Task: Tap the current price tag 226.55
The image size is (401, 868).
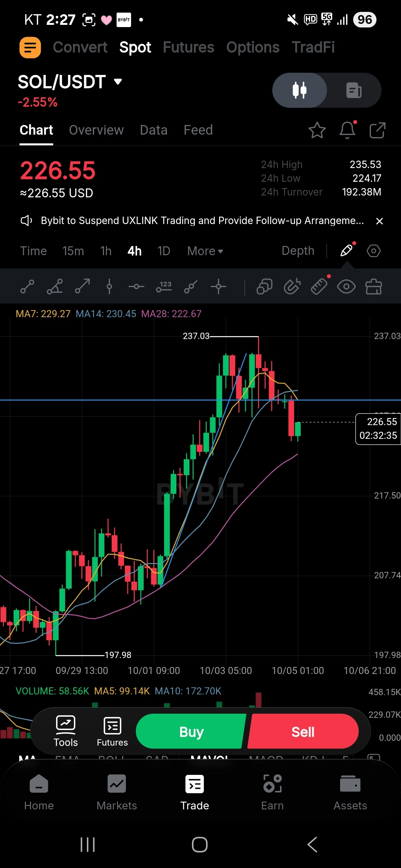Action: click(x=378, y=429)
